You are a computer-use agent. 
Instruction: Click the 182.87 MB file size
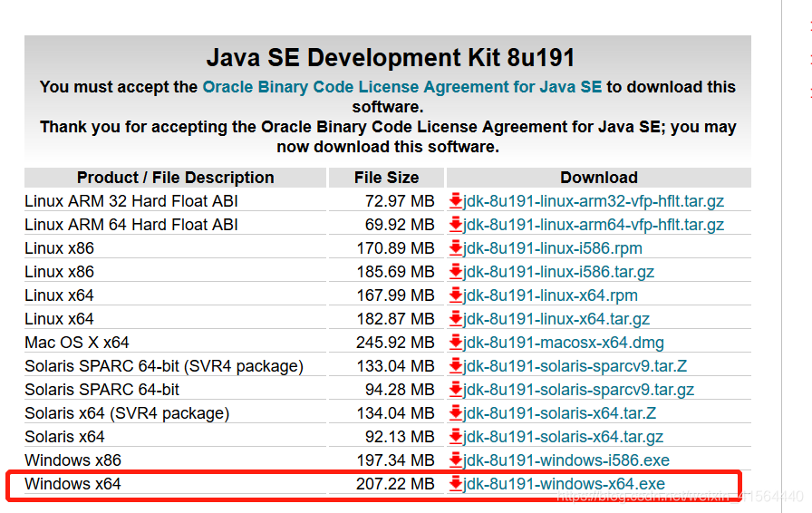(x=395, y=319)
